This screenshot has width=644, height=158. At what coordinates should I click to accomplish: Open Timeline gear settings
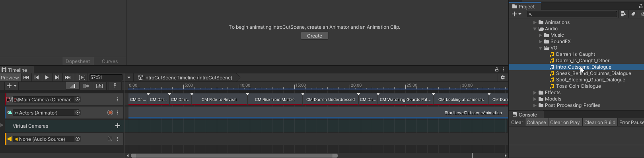click(503, 77)
